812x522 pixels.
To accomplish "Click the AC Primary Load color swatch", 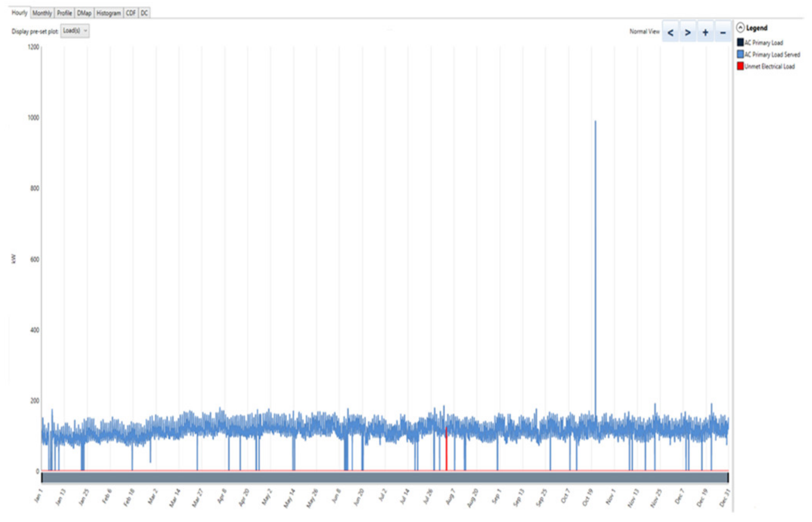I will pyautogui.click(x=740, y=42).
